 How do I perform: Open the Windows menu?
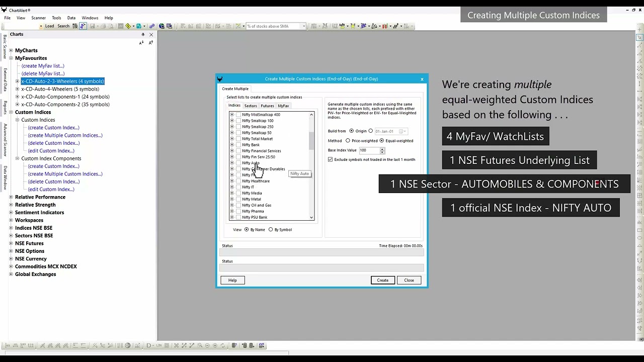(x=90, y=18)
